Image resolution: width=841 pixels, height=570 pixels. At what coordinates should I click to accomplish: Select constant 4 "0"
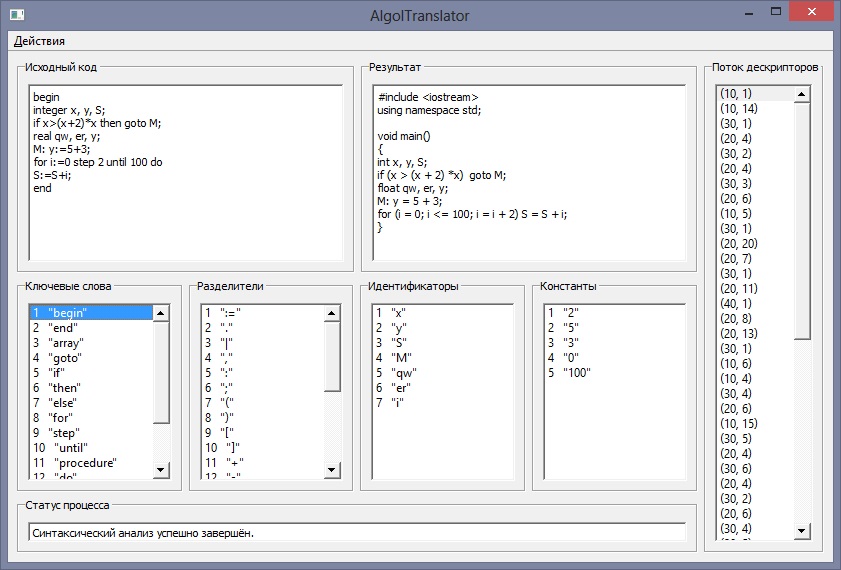point(615,358)
